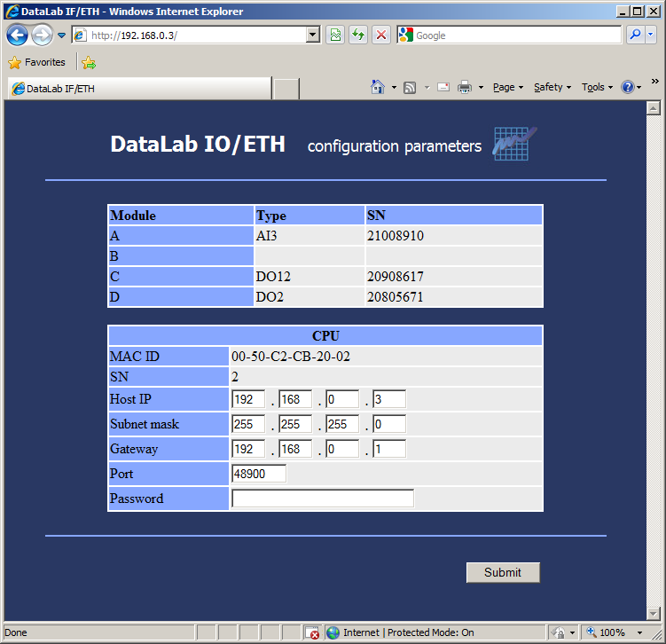Select the DataLab IF/ETH tab
666x644 pixels.
tap(138, 89)
